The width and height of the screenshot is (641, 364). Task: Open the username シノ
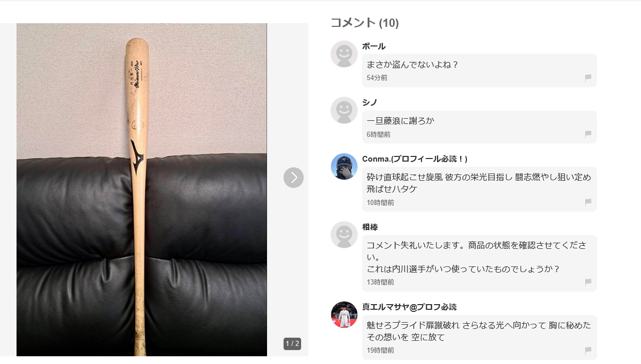[x=370, y=102]
